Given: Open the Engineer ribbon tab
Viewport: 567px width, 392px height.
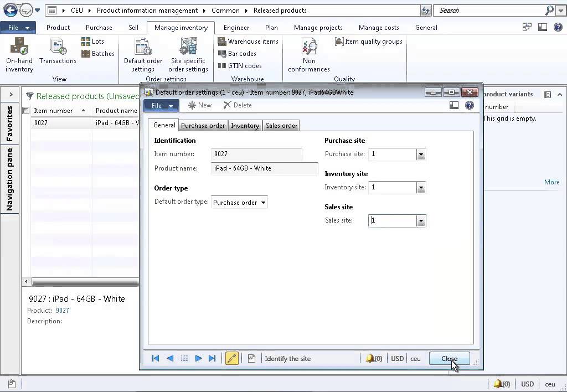Looking at the screenshot, I should click(236, 28).
